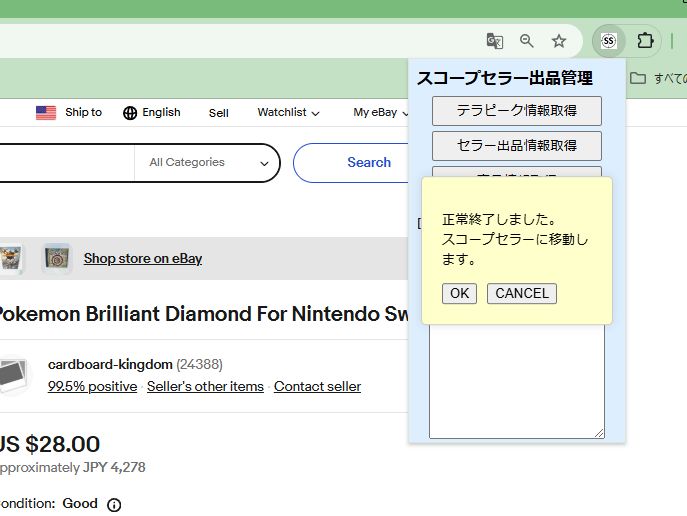Click inside the eBay search input field
Image resolution: width=687 pixels, height=516 pixels.
click(x=66, y=163)
